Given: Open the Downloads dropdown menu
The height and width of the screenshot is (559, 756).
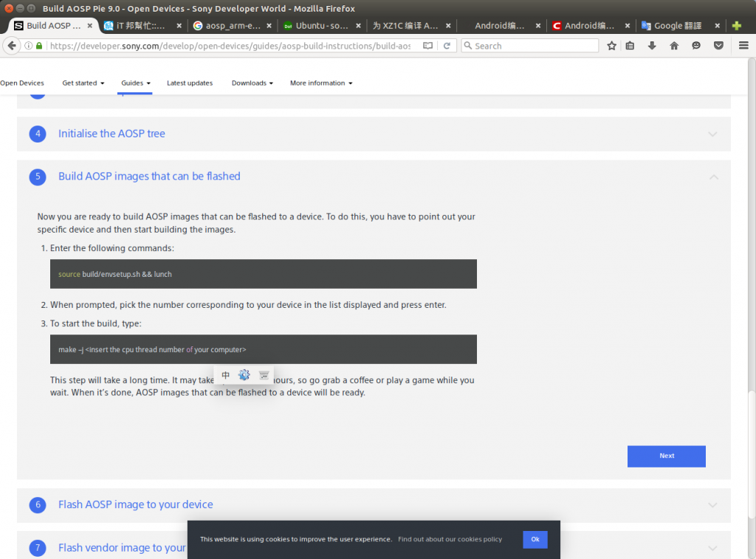Looking at the screenshot, I should click(x=252, y=83).
